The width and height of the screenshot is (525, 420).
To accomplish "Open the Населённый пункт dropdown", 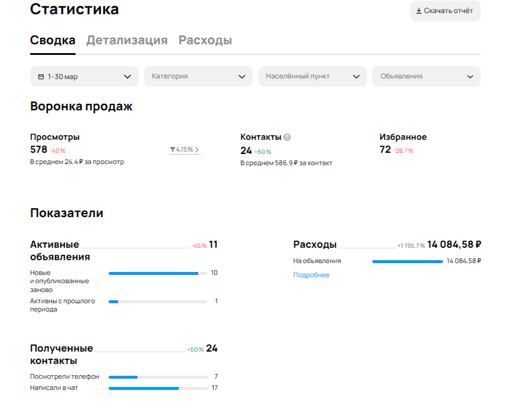I will 313,76.
